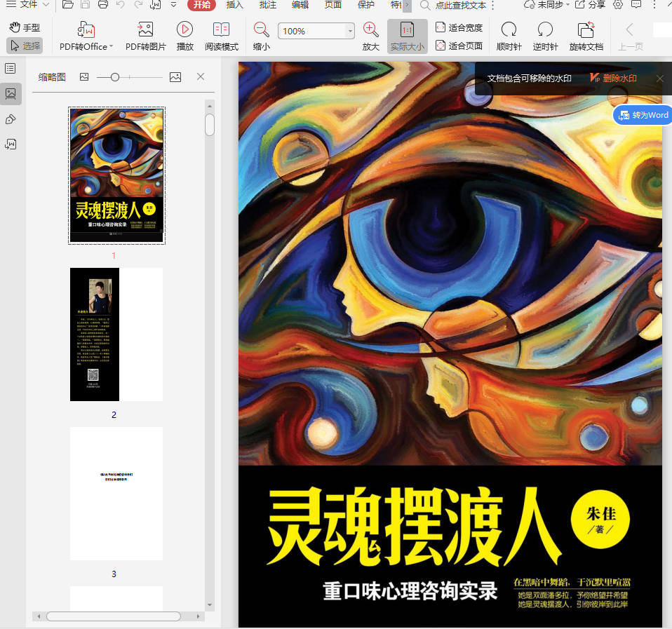Switch to the 编辑 tab
This screenshot has height=629, width=672.
(300, 5)
